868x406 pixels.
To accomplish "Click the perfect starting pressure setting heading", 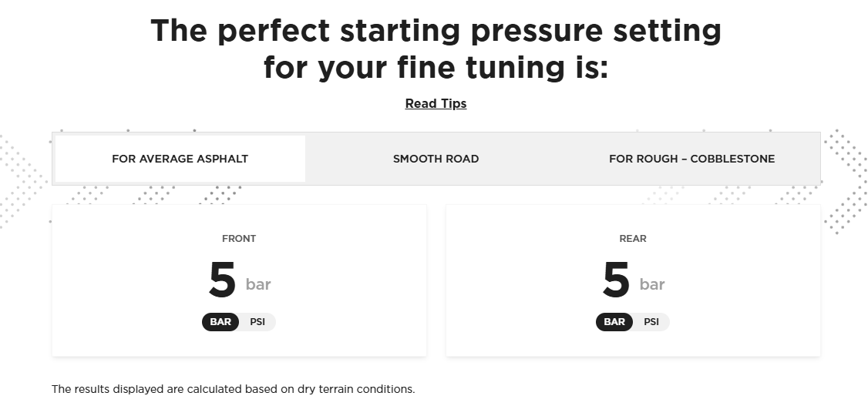I will pos(436,31).
